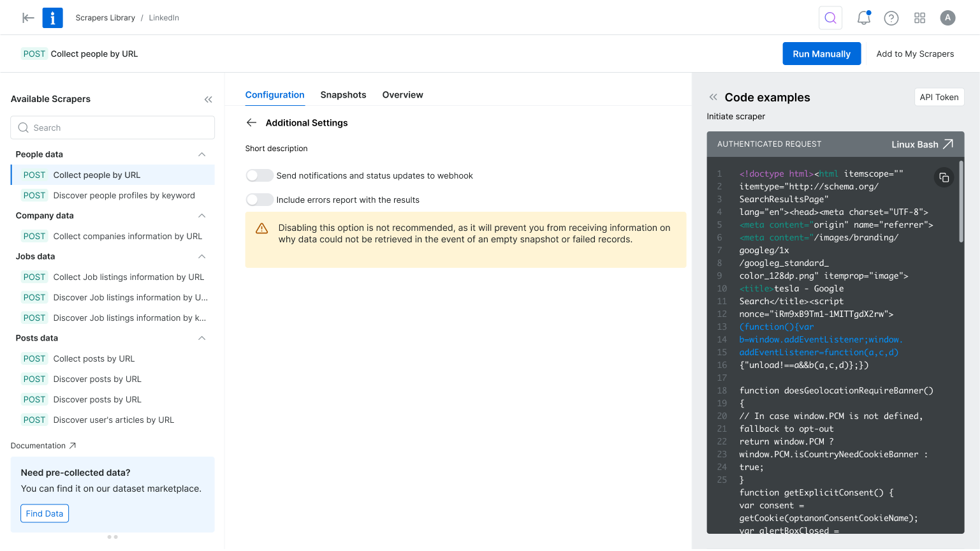This screenshot has height=551, width=980.
Task: Enable webhook notifications toggle
Action: [x=260, y=175]
